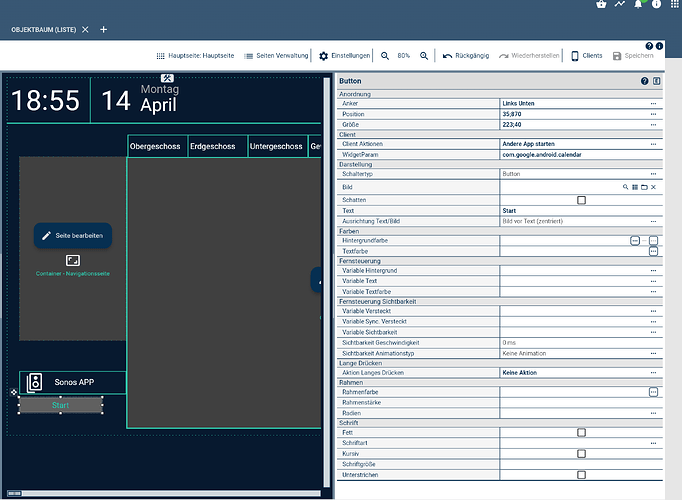Viewport: 682px width, 500px height.
Task: Click the Seite bearbeiten button
Action: (73, 236)
